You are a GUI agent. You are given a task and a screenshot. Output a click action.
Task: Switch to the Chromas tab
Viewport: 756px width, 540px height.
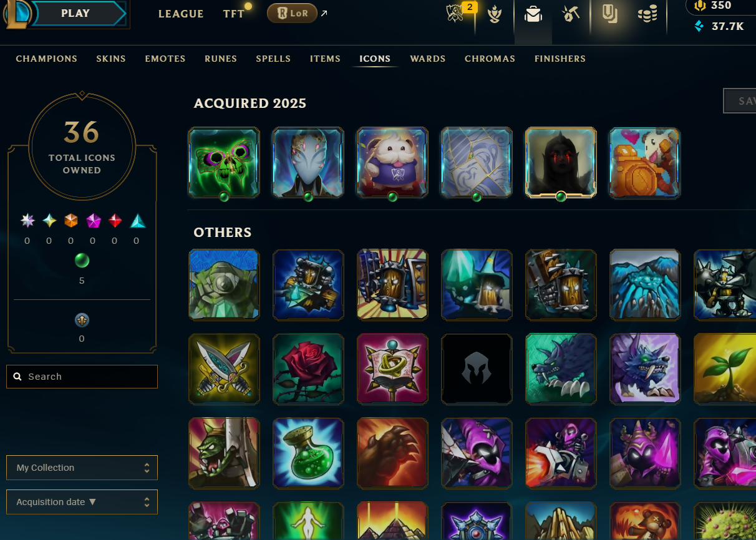coord(490,59)
